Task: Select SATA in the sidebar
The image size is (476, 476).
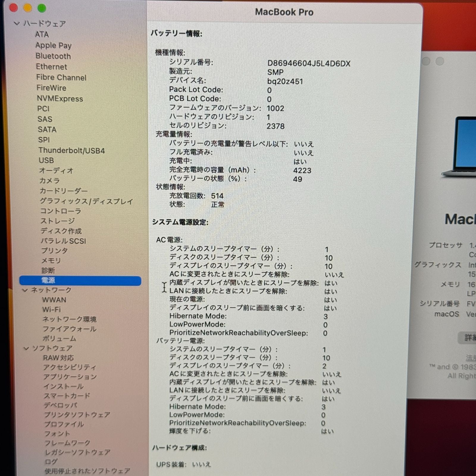Action: (47, 130)
